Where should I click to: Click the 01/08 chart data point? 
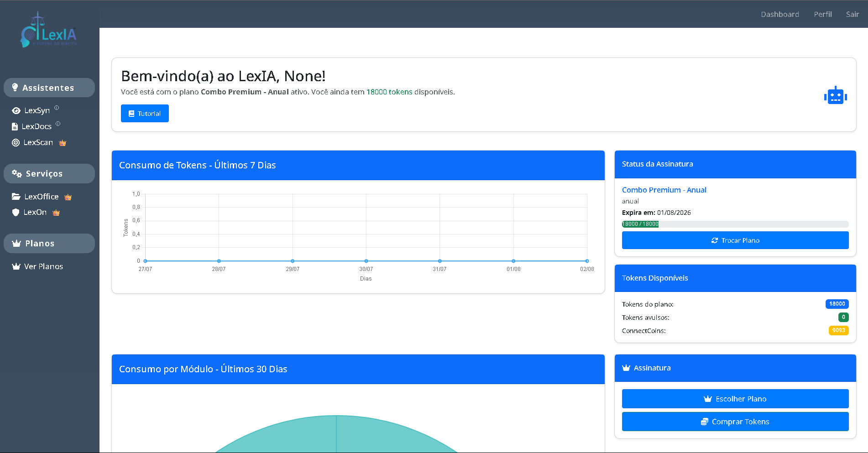pos(513,261)
